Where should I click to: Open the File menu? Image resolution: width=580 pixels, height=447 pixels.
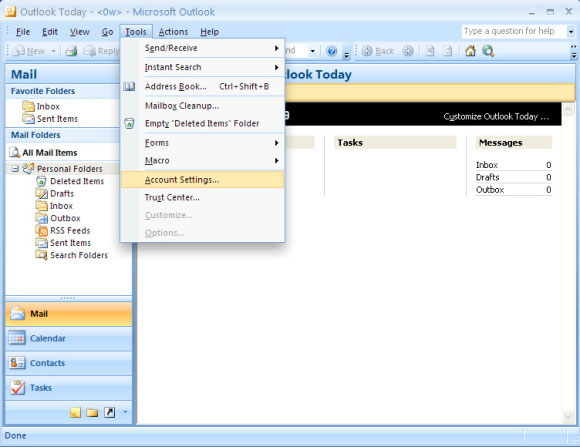(x=23, y=32)
